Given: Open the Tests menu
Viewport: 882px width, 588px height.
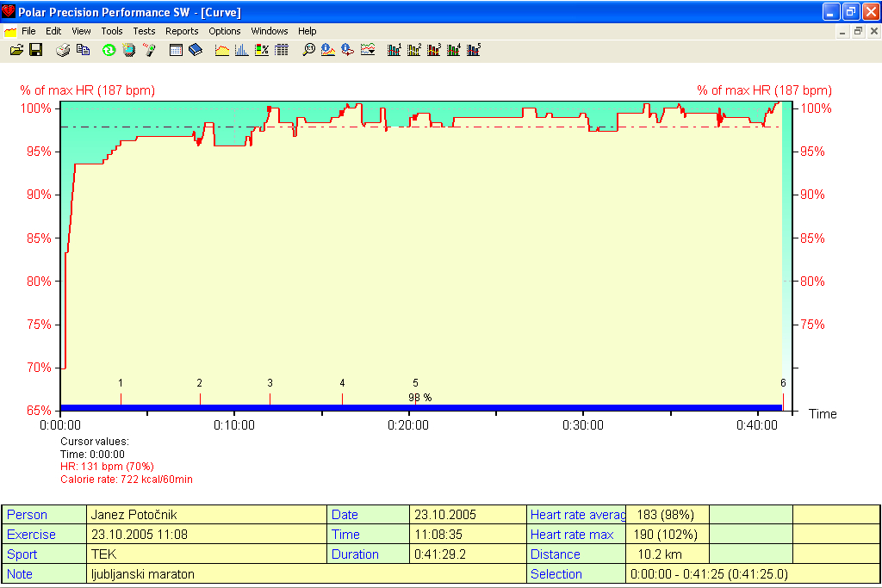Looking at the screenshot, I should (x=144, y=32).
